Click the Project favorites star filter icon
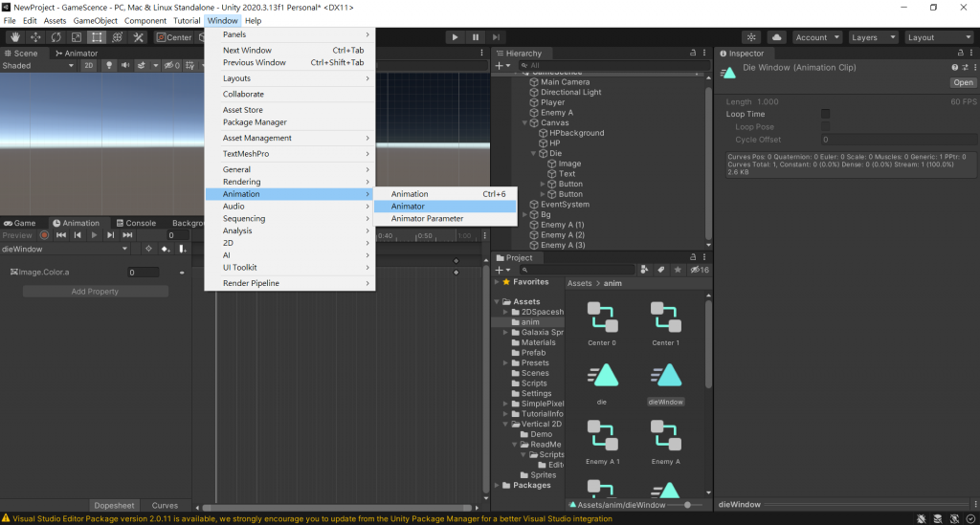 tap(678, 270)
